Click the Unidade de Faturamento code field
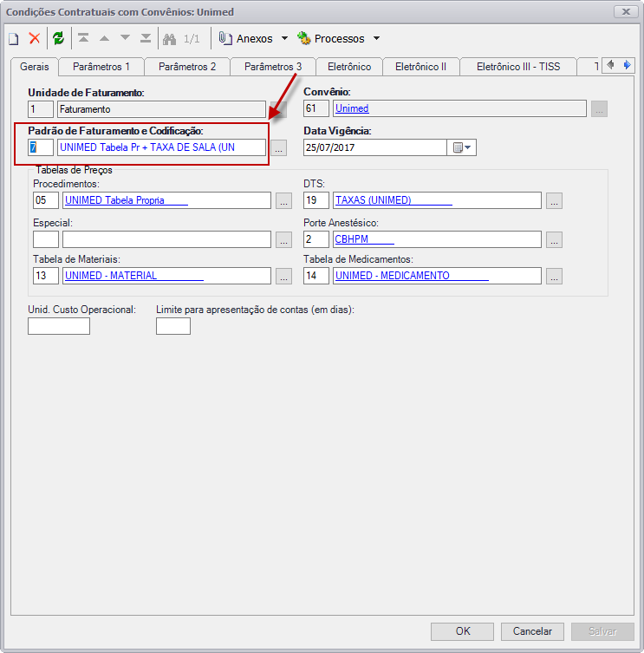 tap(41, 109)
